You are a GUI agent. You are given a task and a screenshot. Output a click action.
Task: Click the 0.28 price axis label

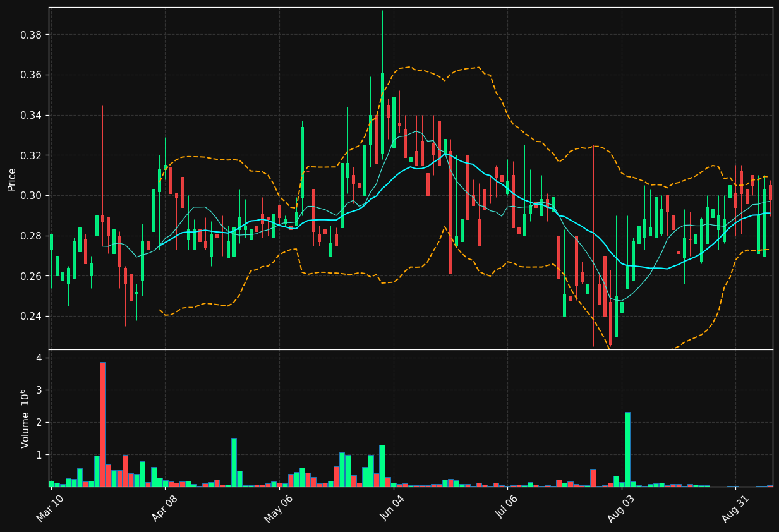tap(32, 236)
